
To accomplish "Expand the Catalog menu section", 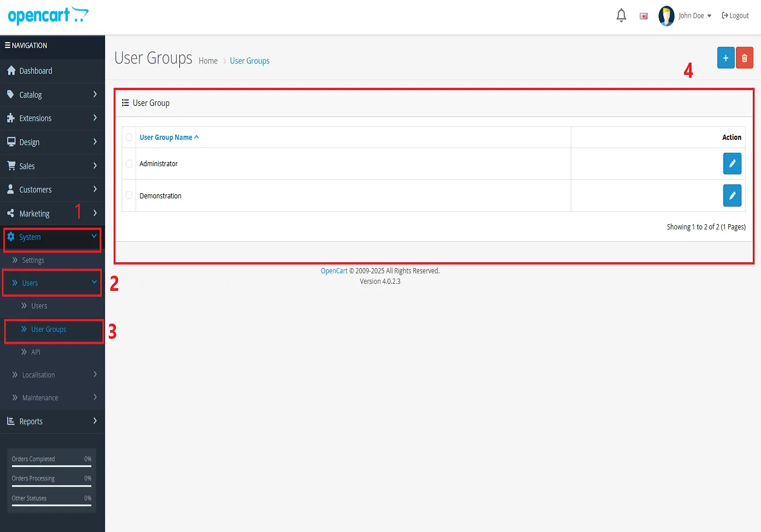I will point(52,94).
